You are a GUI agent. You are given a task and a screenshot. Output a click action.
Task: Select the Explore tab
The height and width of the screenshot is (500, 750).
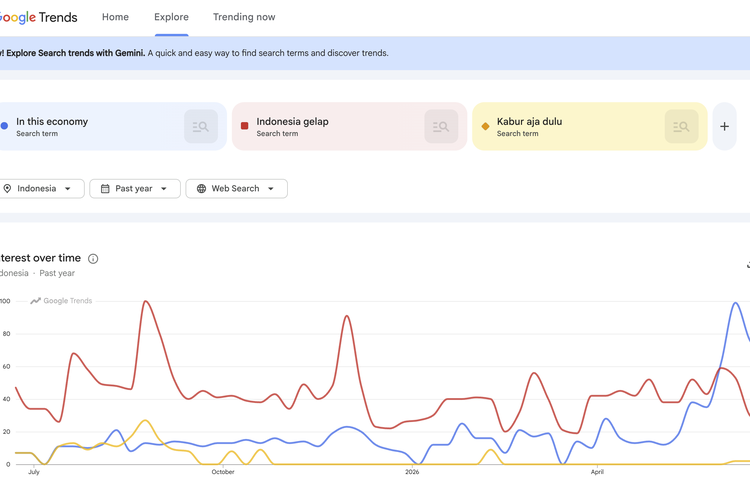(171, 17)
